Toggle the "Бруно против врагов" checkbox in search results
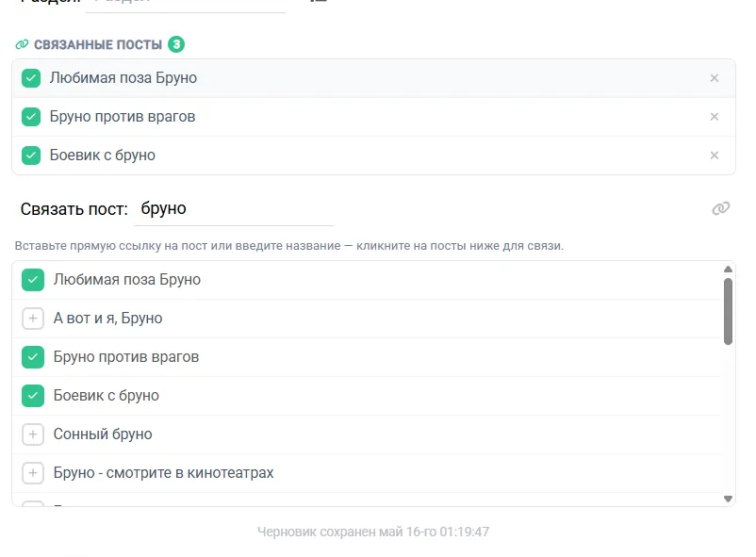The image size is (756, 557). click(x=33, y=357)
